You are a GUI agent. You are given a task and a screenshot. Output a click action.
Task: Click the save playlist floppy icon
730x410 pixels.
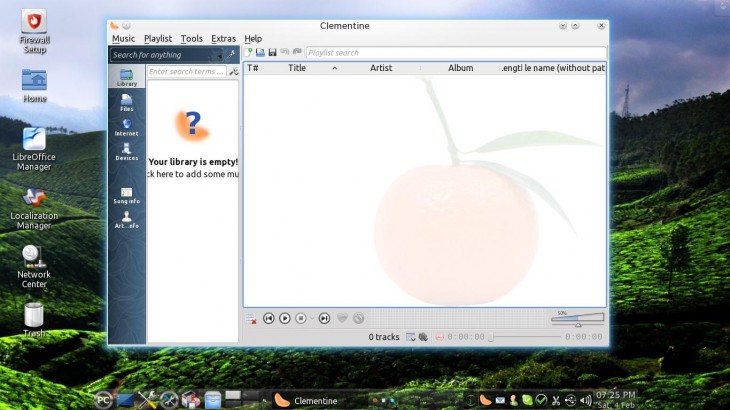click(x=273, y=52)
